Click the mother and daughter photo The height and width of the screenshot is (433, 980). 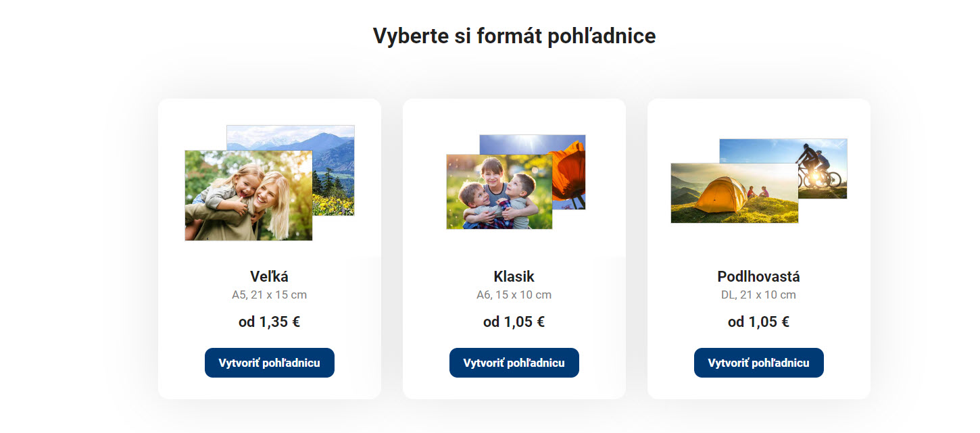click(248, 195)
